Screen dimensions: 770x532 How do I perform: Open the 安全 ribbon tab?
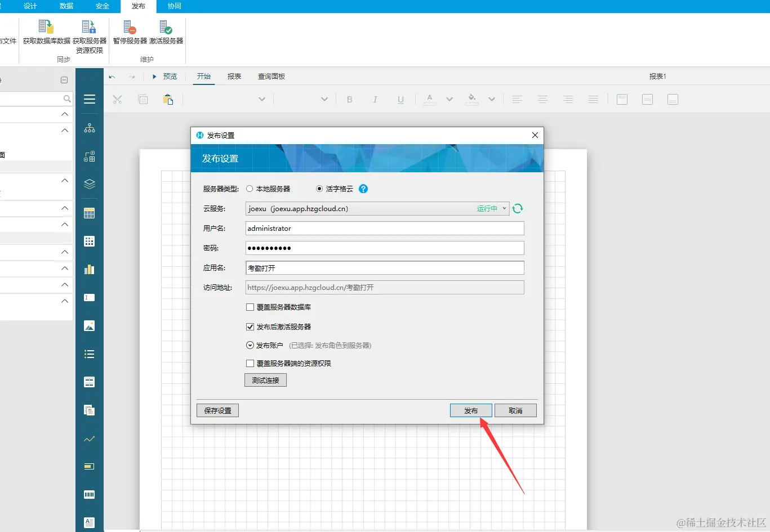coord(103,6)
